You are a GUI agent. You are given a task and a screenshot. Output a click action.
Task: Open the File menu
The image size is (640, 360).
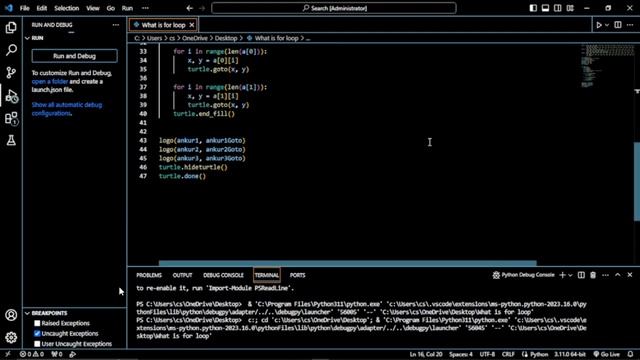click(x=24, y=8)
